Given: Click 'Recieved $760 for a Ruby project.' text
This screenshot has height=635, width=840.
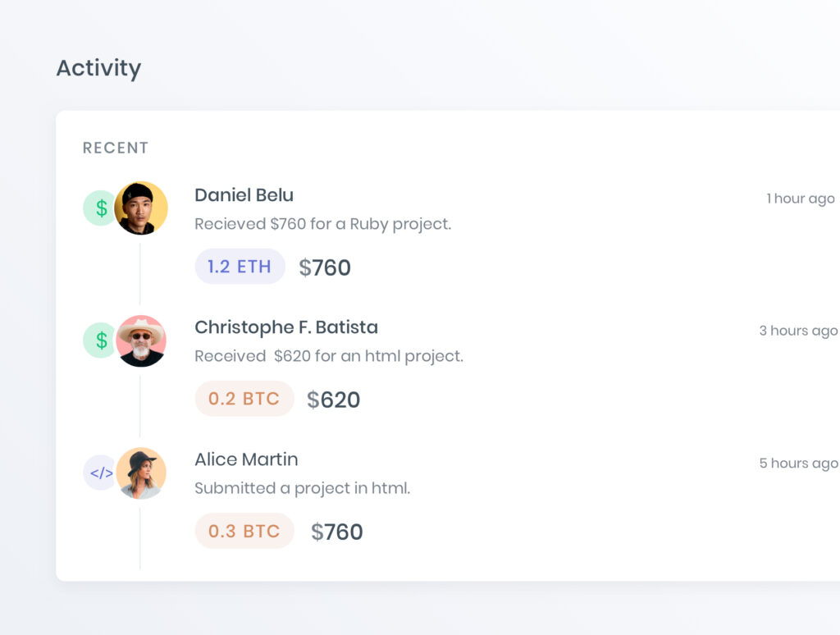Looking at the screenshot, I should coord(322,224).
